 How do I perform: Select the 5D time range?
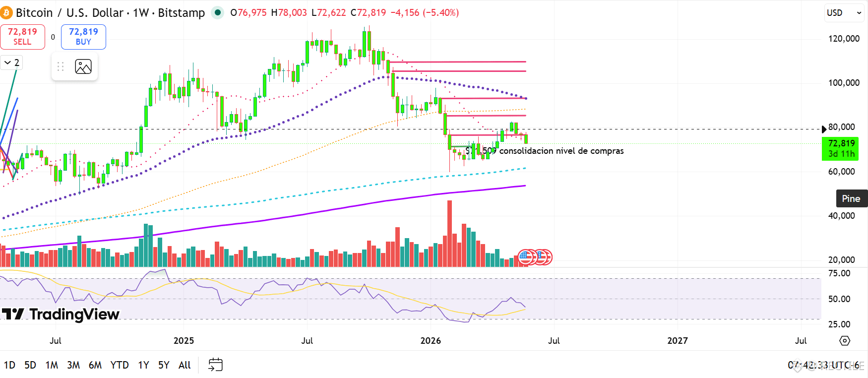tap(30, 365)
